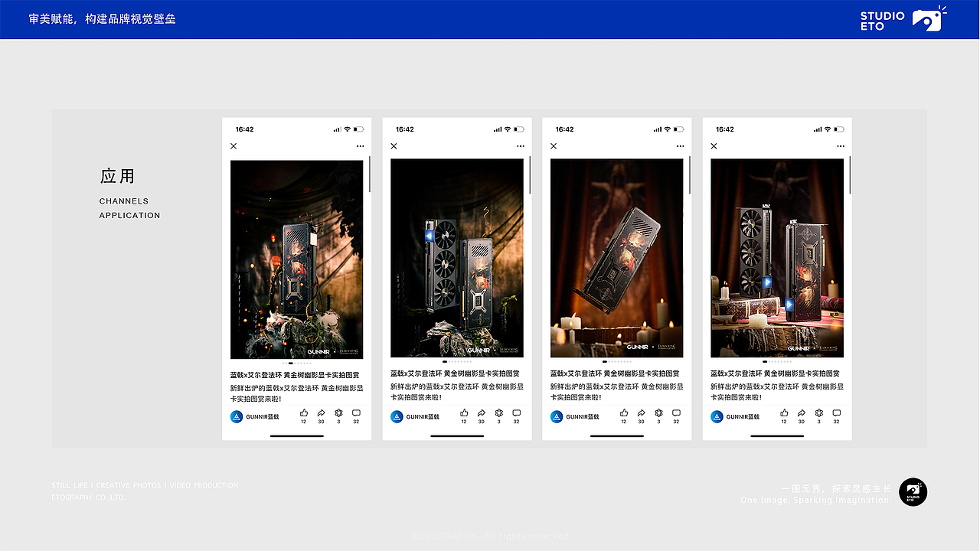Viewport: 980px width, 551px height.
Task: Open comments in the fourth phone mockup
Action: click(x=836, y=412)
